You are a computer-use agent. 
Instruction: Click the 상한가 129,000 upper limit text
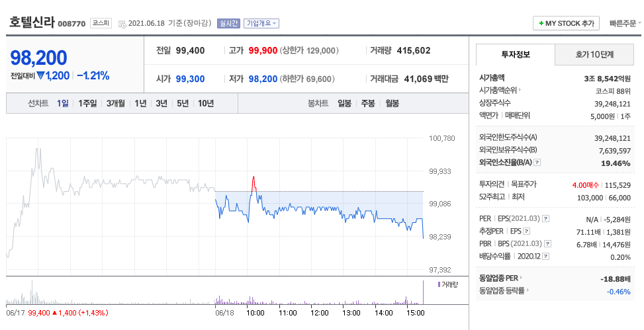coord(309,51)
